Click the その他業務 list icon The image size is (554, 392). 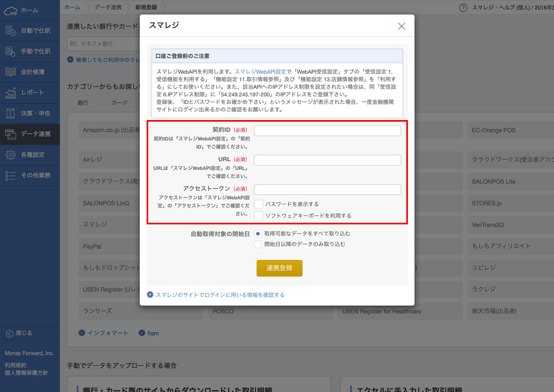pos(11,176)
